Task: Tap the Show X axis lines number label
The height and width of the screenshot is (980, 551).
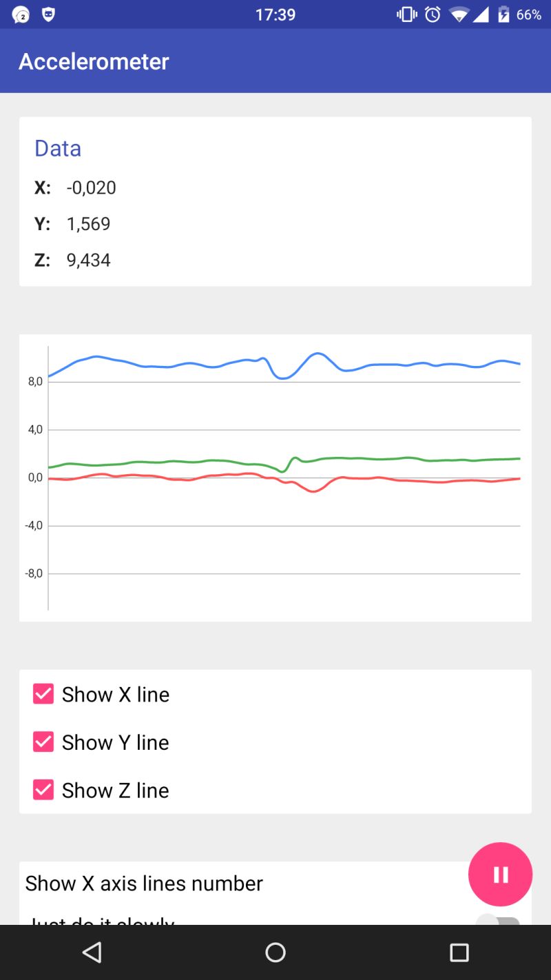Action: point(144,884)
